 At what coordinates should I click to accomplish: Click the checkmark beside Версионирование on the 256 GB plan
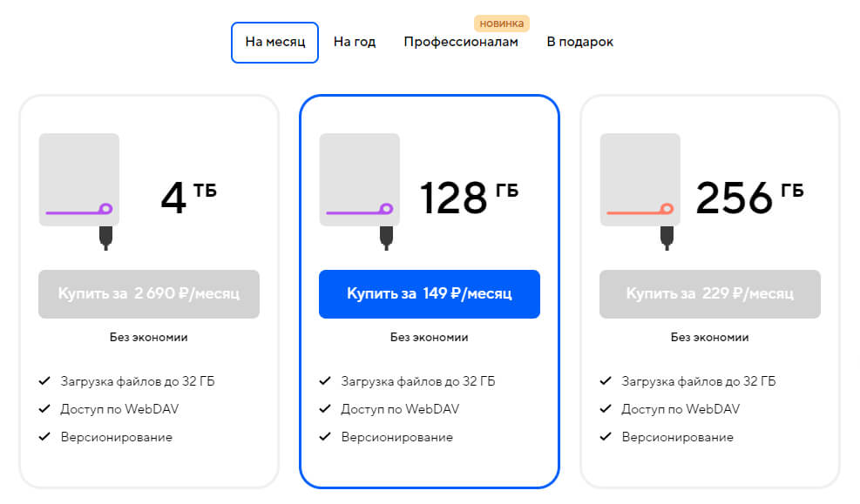605,437
